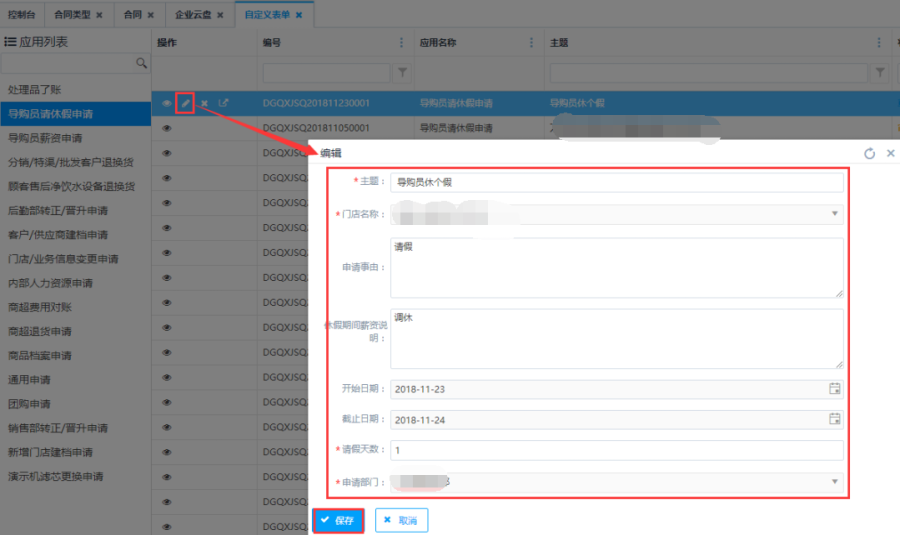
Task: Open the calendar picker for 开始日期
Action: tap(835, 389)
